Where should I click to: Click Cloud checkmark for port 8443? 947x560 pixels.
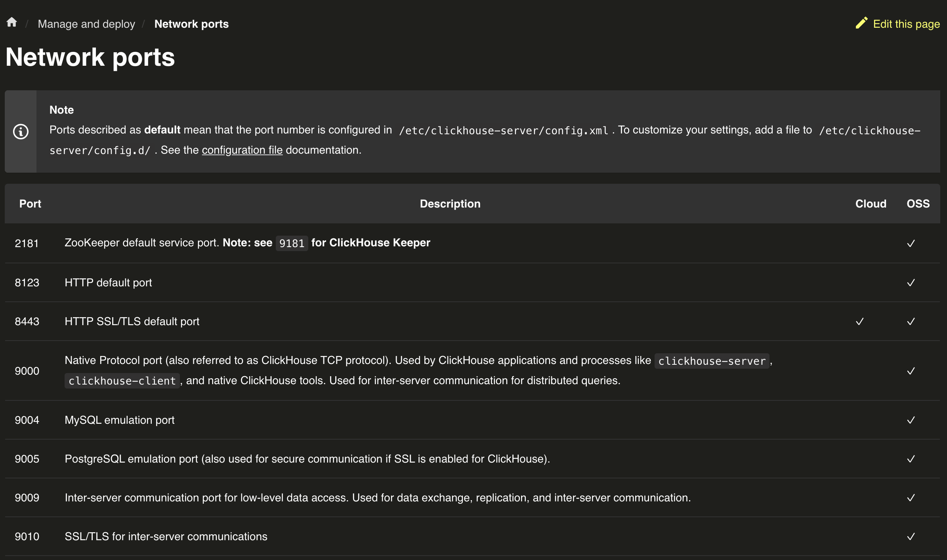[859, 322]
